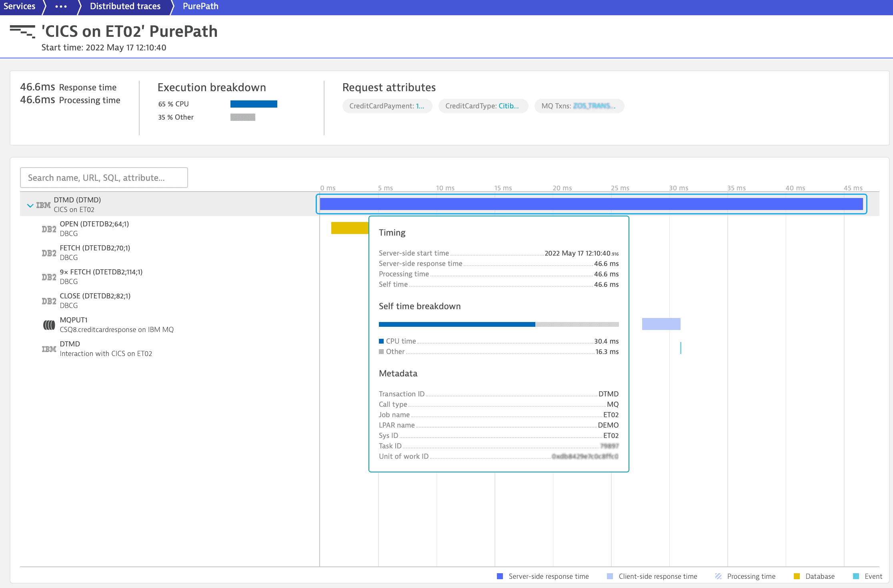Click the 'Self time' 46.6 ms line
Image resolution: width=893 pixels, height=588 pixels.
click(x=499, y=284)
